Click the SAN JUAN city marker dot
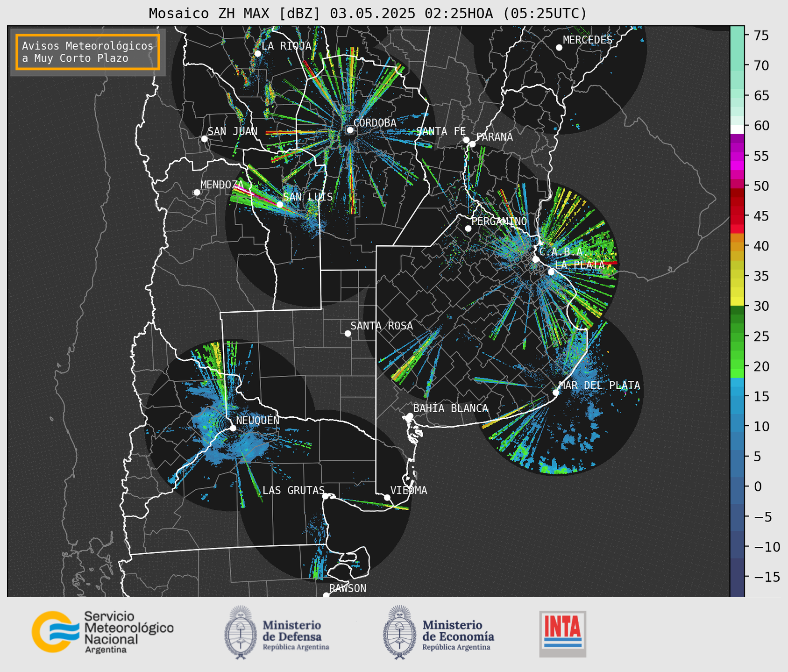This screenshot has width=788, height=672. tap(204, 139)
